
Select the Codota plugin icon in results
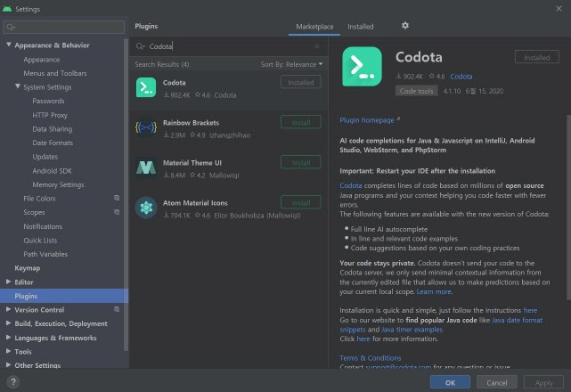click(x=146, y=87)
